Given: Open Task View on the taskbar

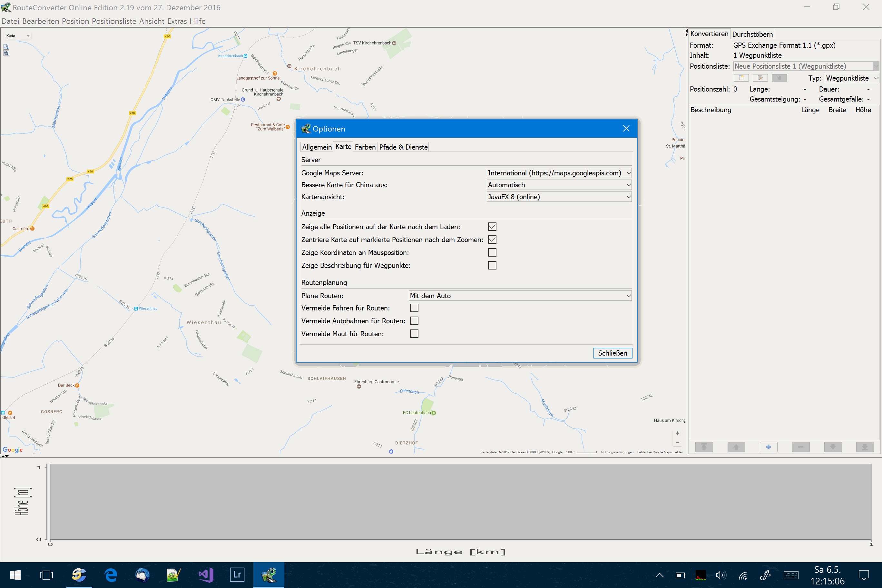Looking at the screenshot, I should point(46,575).
